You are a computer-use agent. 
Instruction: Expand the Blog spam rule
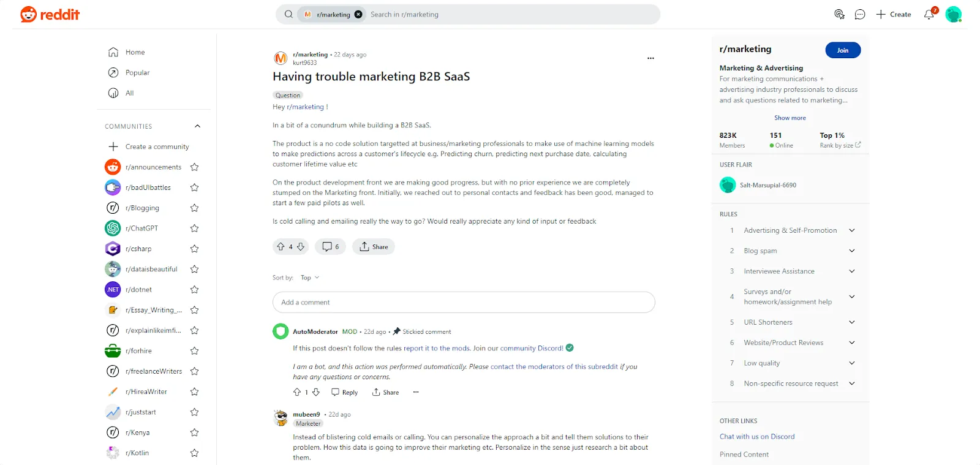[x=851, y=251]
